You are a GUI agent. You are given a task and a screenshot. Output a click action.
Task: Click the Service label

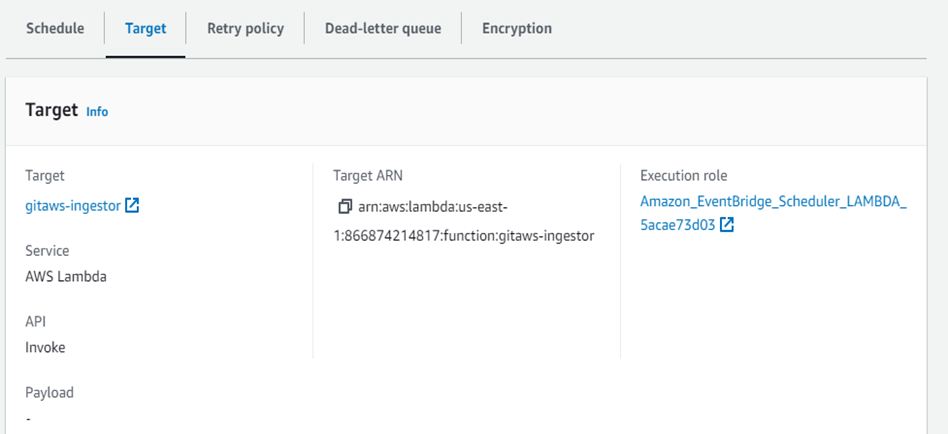point(47,251)
